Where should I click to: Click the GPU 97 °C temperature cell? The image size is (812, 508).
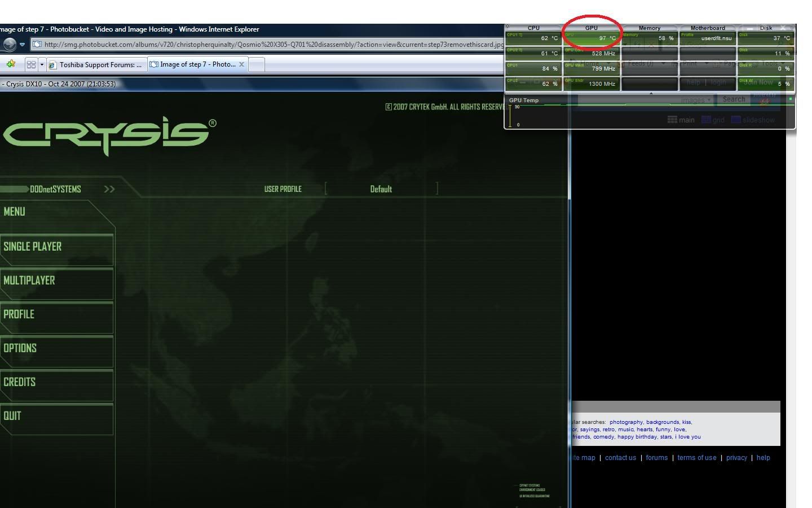coord(592,38)
